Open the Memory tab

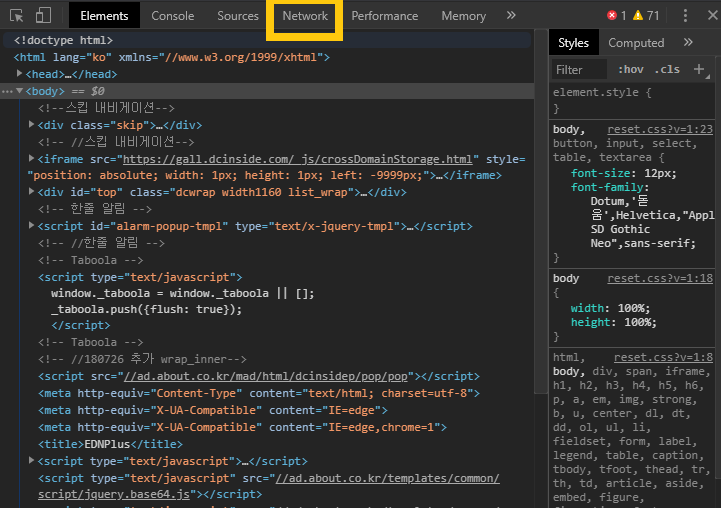tap(464, 16)
